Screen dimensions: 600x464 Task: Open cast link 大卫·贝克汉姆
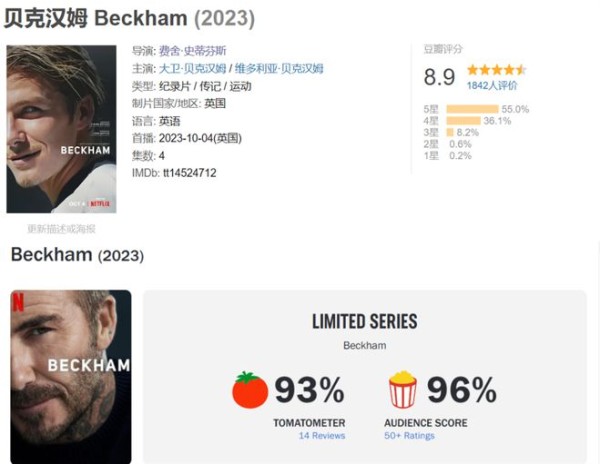192,68
